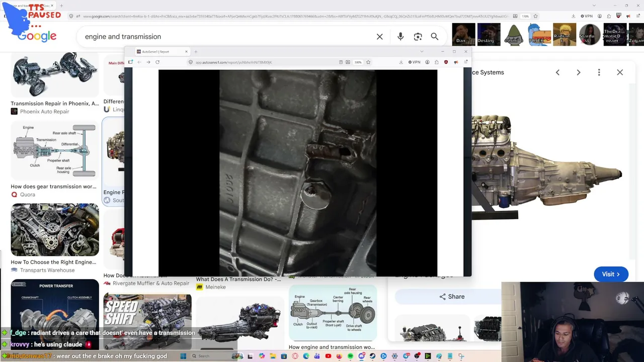Screen dimensions: 644x362
Task: Open Google search by image (Lens) icon
Action: (x=418, y=37)
